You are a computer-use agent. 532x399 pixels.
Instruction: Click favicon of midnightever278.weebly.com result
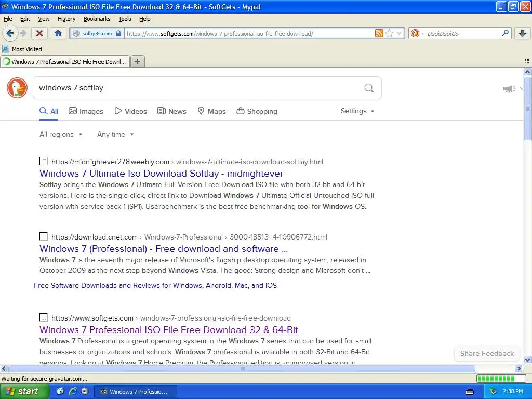click(44, 161)
